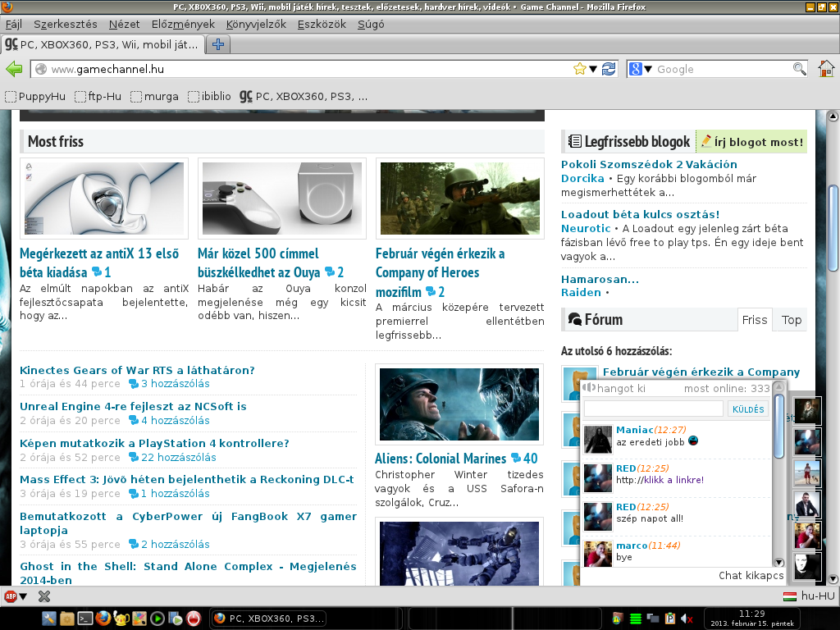Screen dimensions: 840x630
Task: Close the add-on bar with X icon
Action: click(44, 596)
